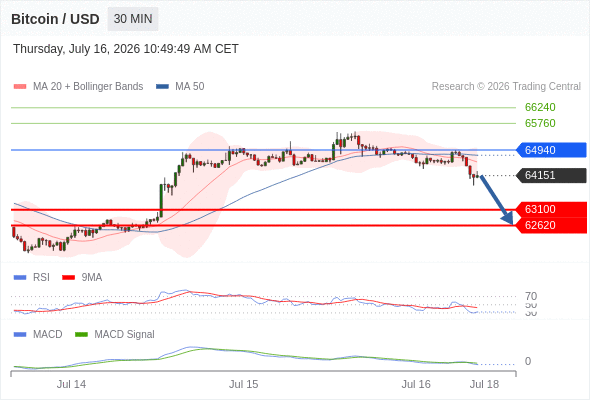
Task: Click the 30 MIN timeframe badge
Action: (x=133, y=19)
